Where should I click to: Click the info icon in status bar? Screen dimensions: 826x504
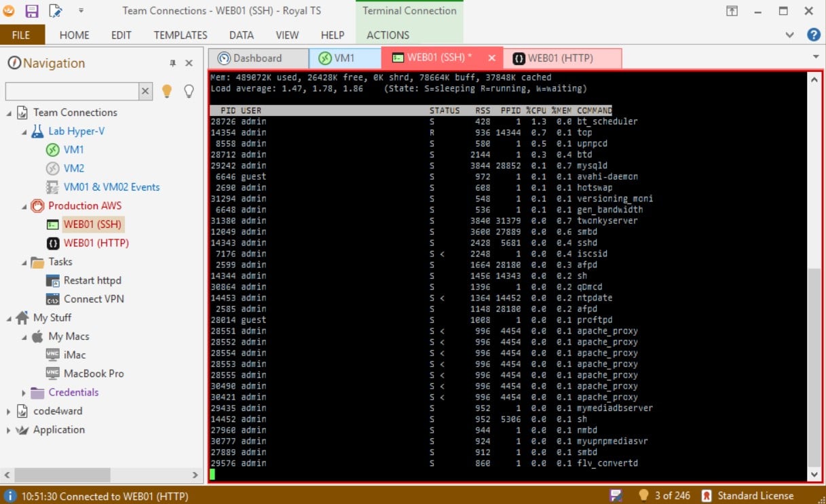(10, 496)
